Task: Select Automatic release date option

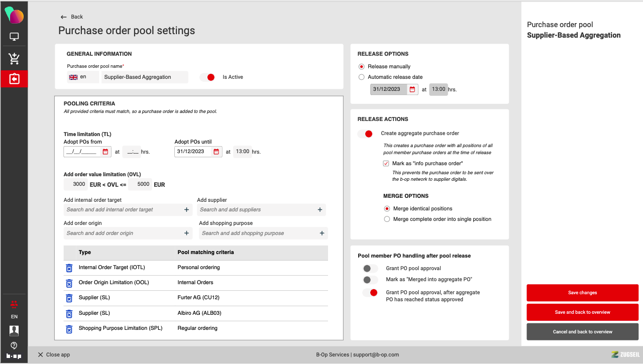Action: pos(362,77)
